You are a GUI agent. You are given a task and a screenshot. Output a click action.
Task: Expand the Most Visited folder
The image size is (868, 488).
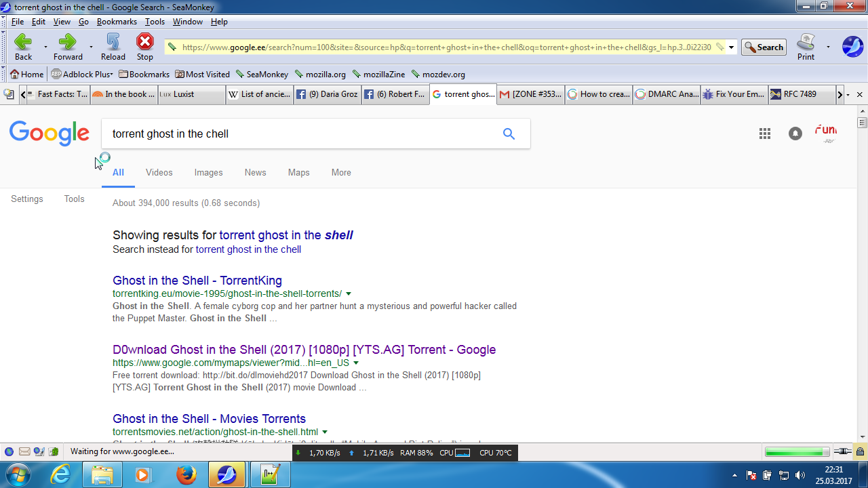202,75
